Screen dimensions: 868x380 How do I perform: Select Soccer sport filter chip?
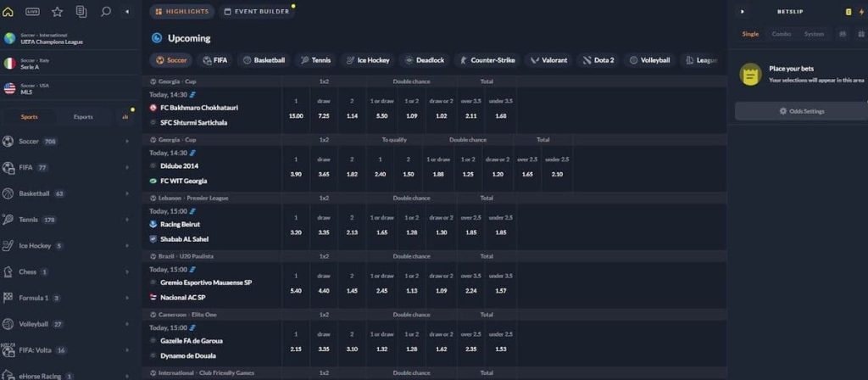click(171, 60)
